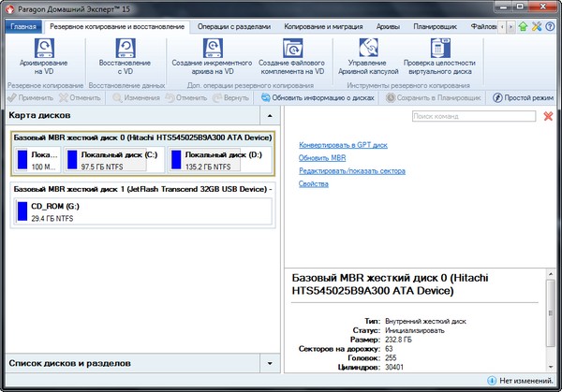
Task: Click the disk title in the properties pane
Action: point(390,284)
